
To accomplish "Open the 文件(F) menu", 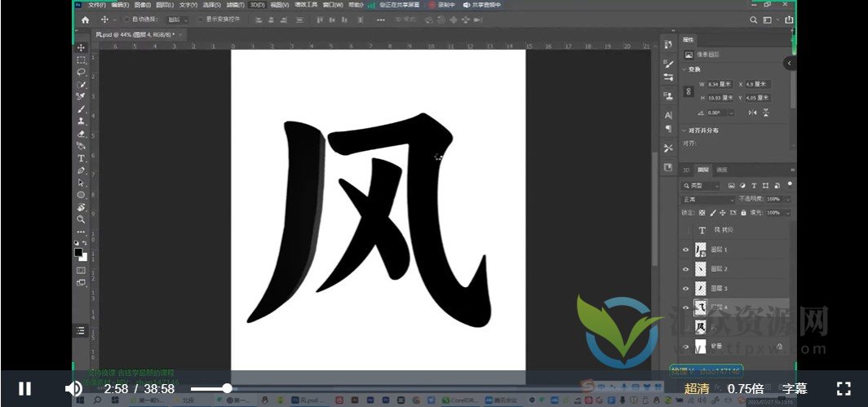I will pyautogui.click(x=97, y=4).
